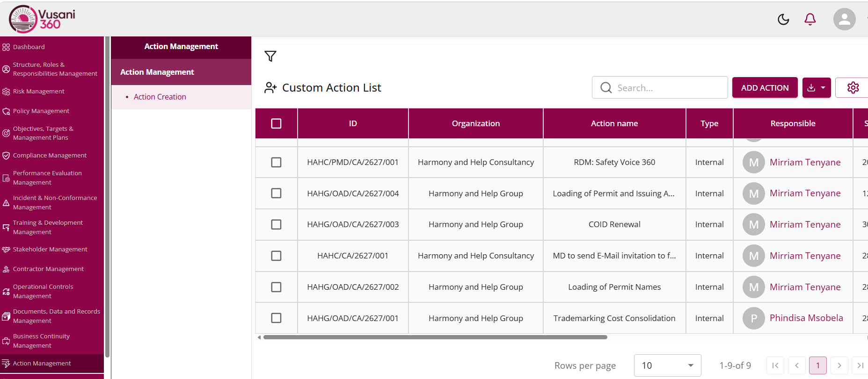Click Custom Action List person-add icon
This screenshot has height=379, width=868.
tap(270, 87)
